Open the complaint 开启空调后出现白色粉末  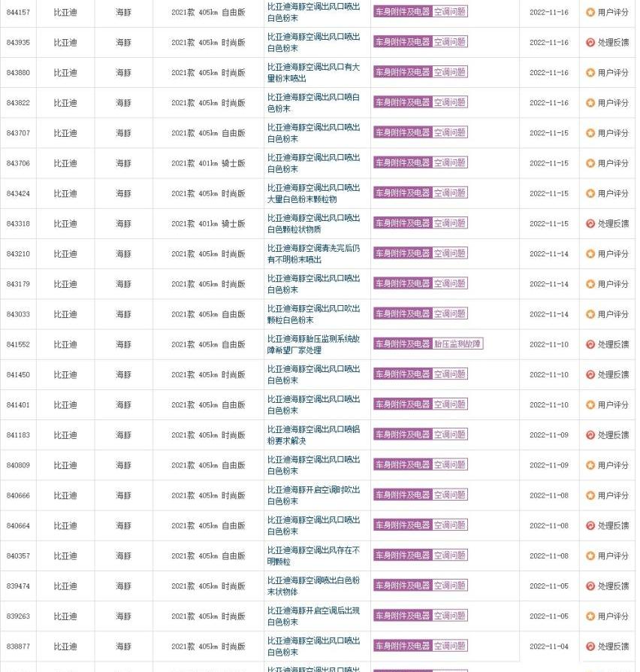click(x=313, y=616)
